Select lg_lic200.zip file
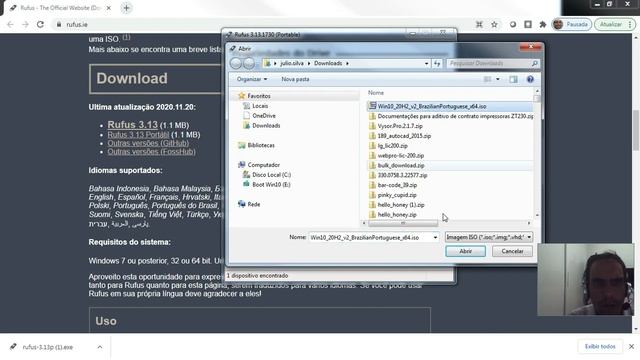 click(392, 146)
